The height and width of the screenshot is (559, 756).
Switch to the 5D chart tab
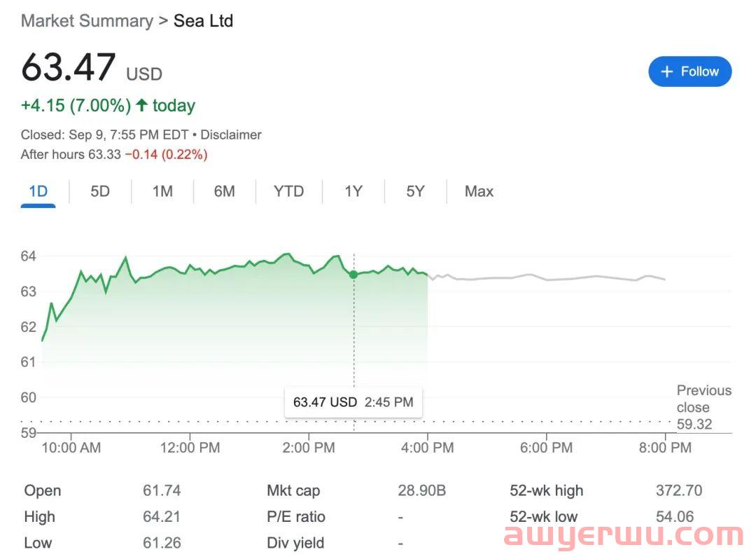100,191
